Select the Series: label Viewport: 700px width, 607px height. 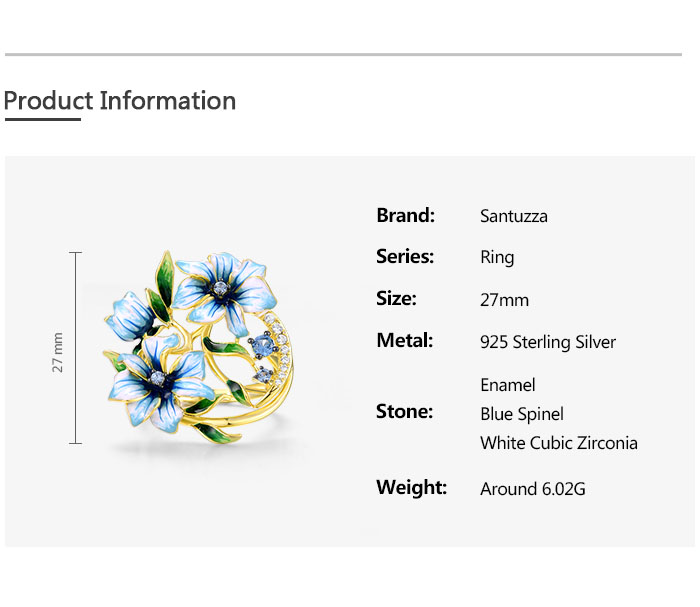405,257
